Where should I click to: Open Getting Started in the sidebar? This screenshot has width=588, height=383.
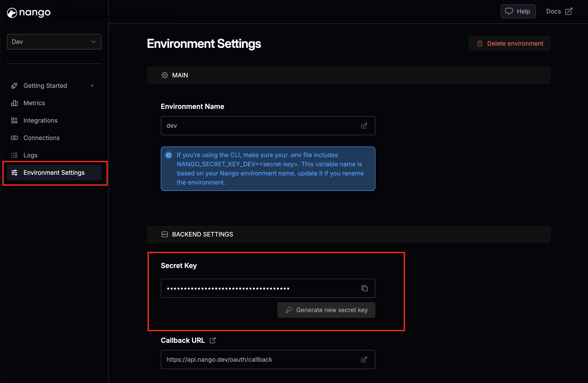(45, 86)
